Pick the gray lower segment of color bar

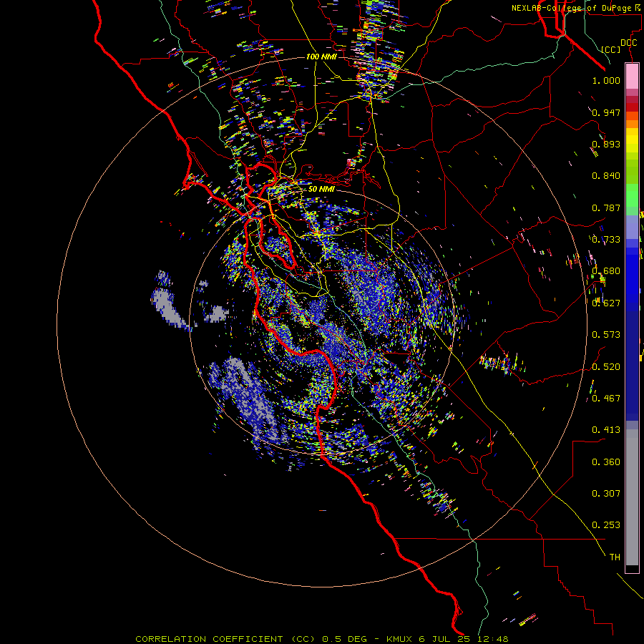point(632,497)
